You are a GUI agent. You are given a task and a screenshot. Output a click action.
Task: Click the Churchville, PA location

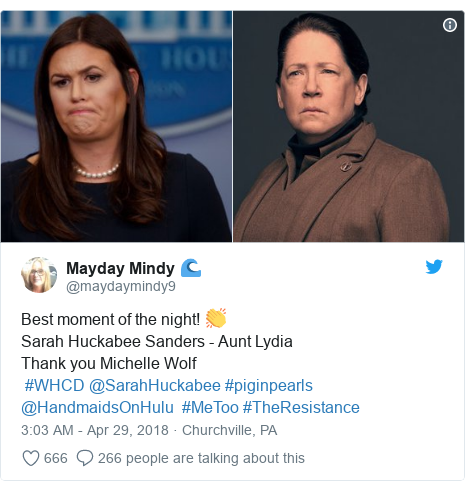[230, 430]
